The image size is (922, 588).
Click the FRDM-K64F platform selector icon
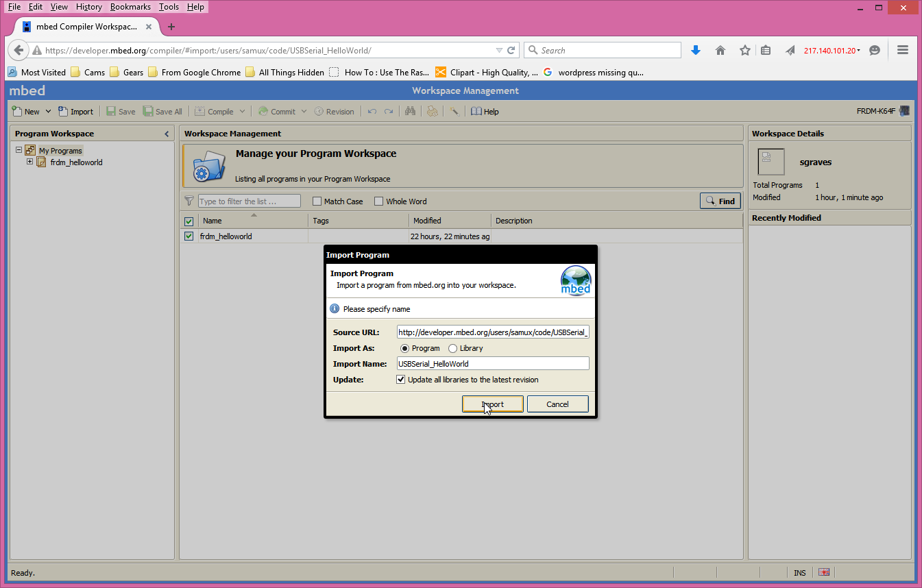pos(903,110)
